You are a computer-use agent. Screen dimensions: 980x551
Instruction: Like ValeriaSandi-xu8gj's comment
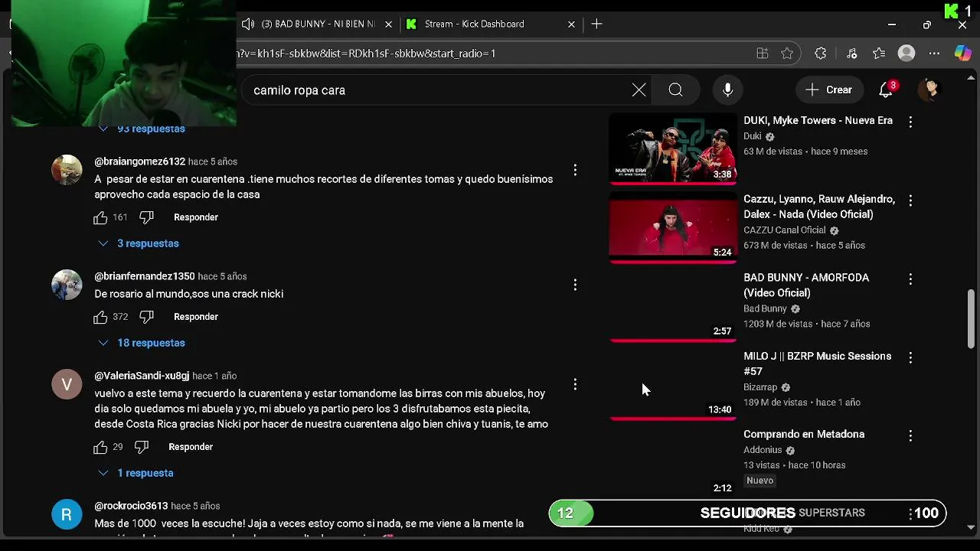100,447
